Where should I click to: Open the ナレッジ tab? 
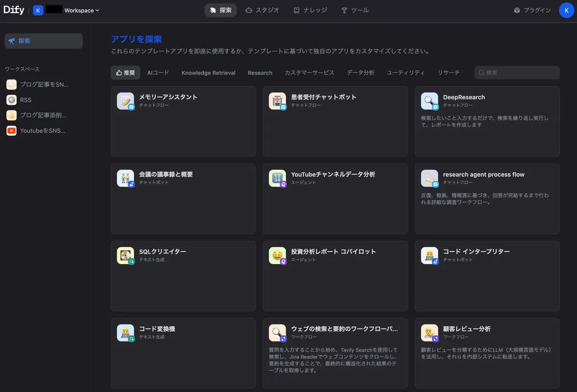coord(310,10)
